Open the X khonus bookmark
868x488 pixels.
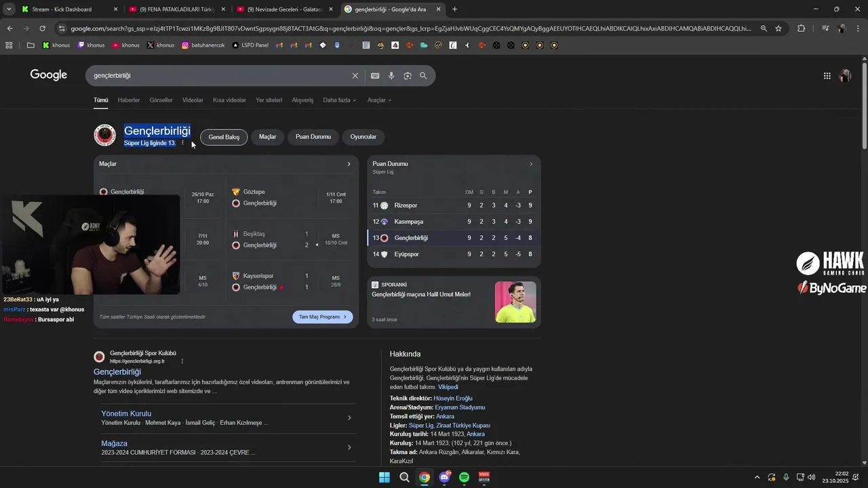click(160, 45)
